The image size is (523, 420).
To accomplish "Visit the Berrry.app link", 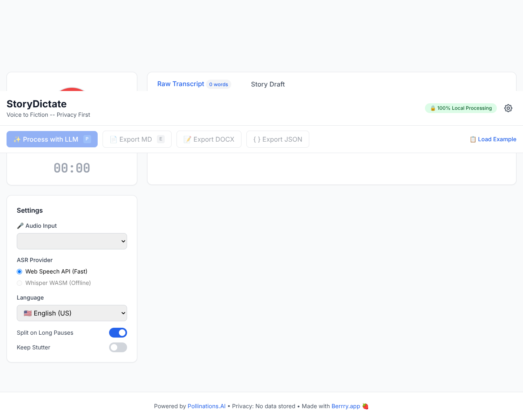I will [346, 406].
